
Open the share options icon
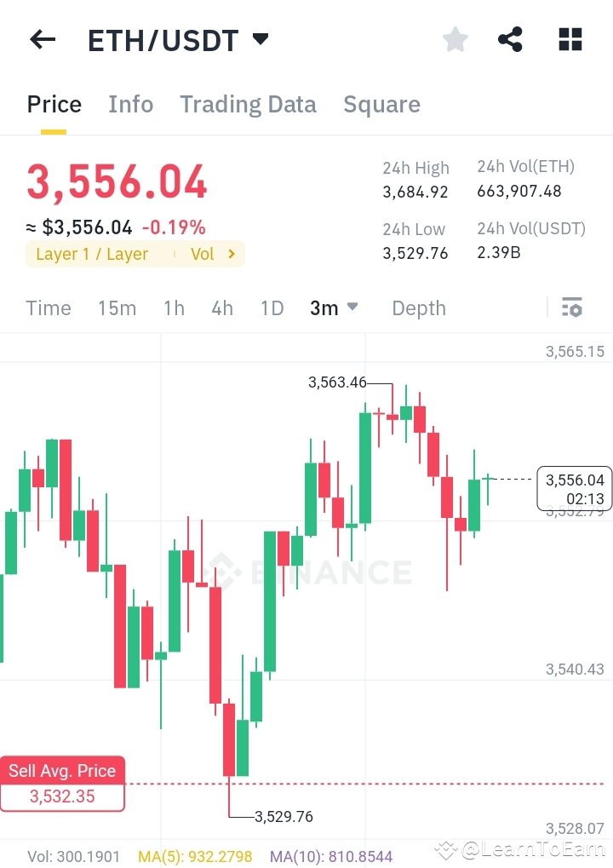[511, 39]
